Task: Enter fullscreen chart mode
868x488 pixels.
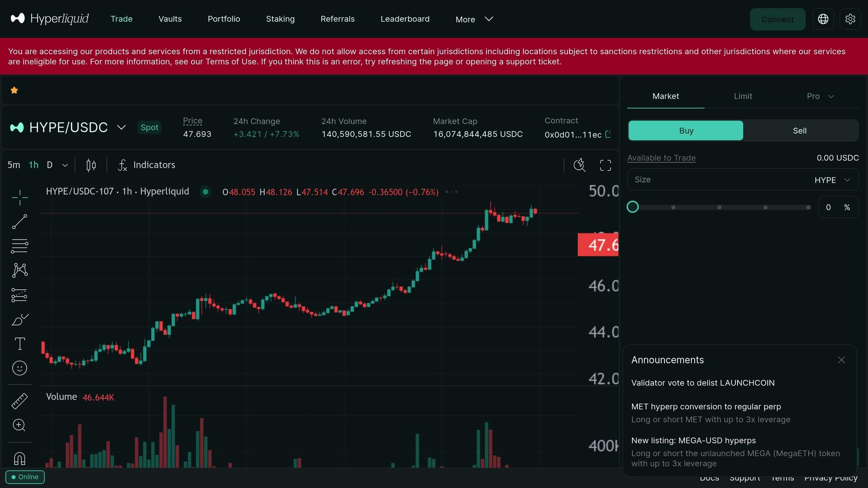Action: [x=605, y=165]
